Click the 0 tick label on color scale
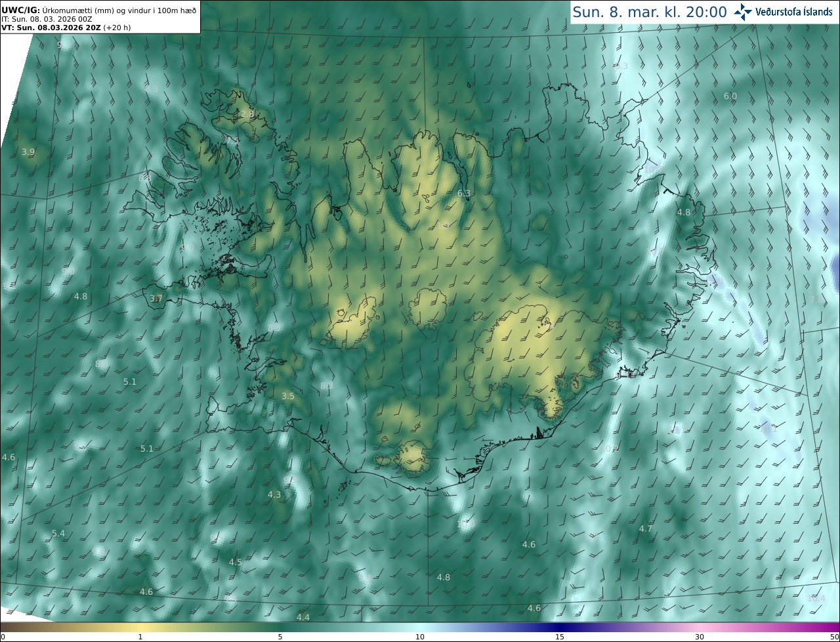This screenshot has width=840, height=642. [2, 637]
